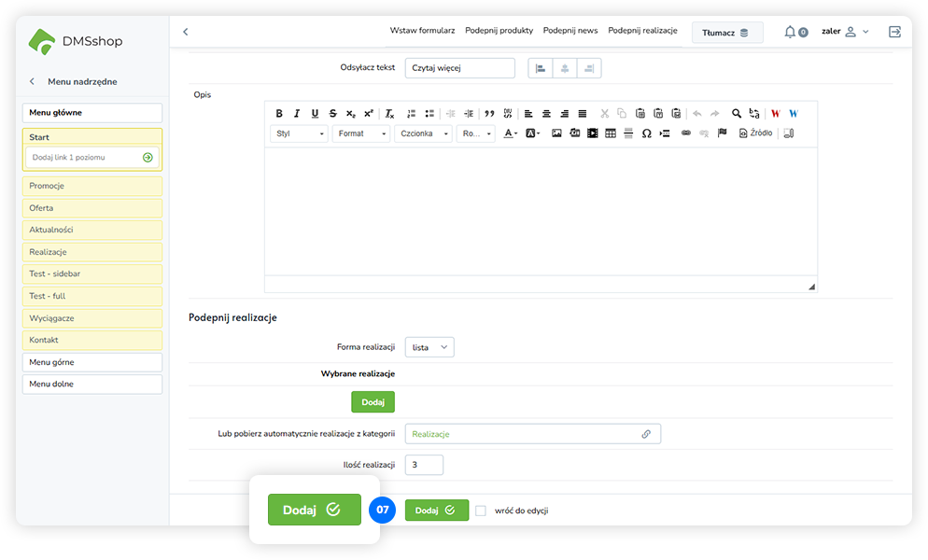Click the find magnifier icon in editor toolbar

(737, 114)
